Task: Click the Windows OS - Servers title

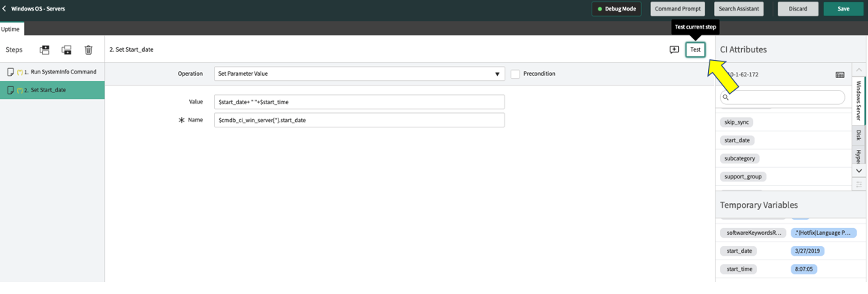Action: point(38,9)
